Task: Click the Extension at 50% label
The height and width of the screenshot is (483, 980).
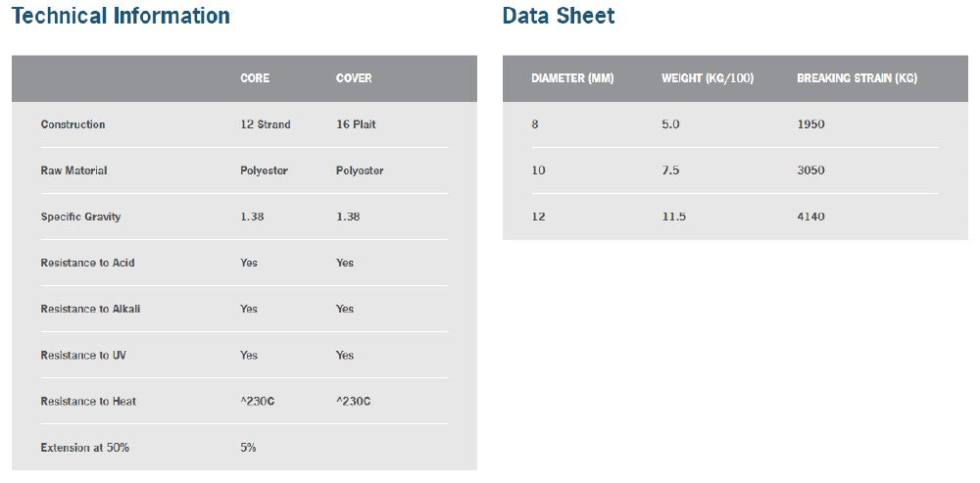Action: [84, 447]
